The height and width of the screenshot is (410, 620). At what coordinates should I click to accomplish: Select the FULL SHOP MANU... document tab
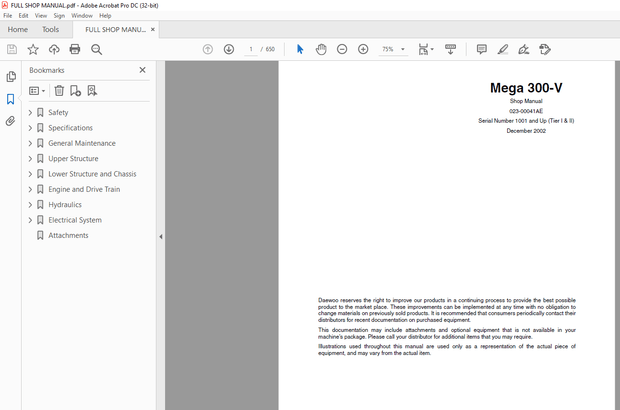pyautogui.click(x=115, y=30)
